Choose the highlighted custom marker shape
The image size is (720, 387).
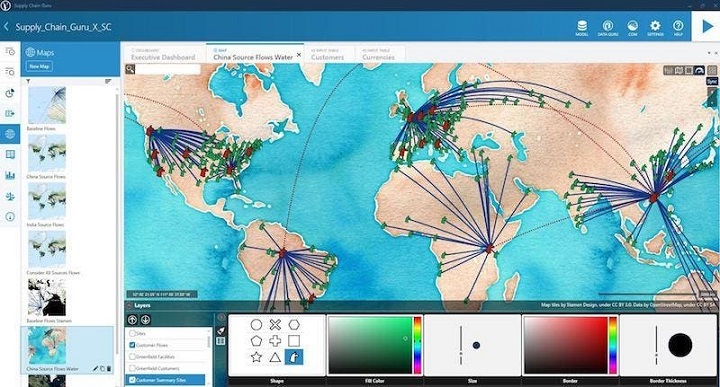294,357
